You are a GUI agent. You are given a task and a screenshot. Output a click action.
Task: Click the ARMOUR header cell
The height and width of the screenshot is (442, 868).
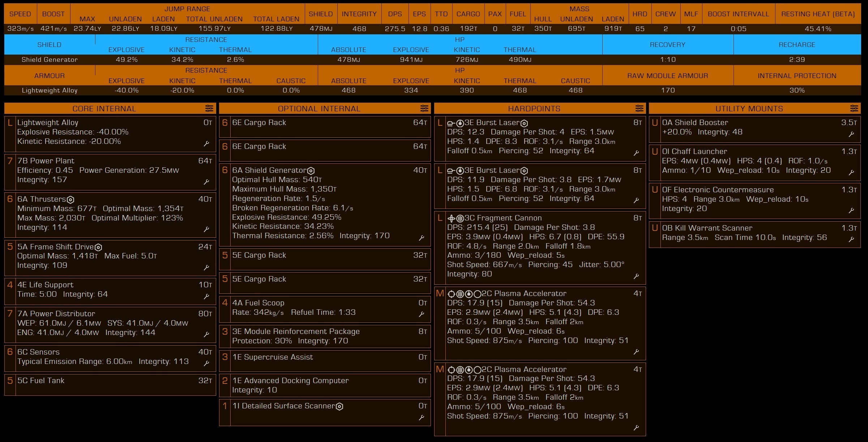[x=49, y=76]
